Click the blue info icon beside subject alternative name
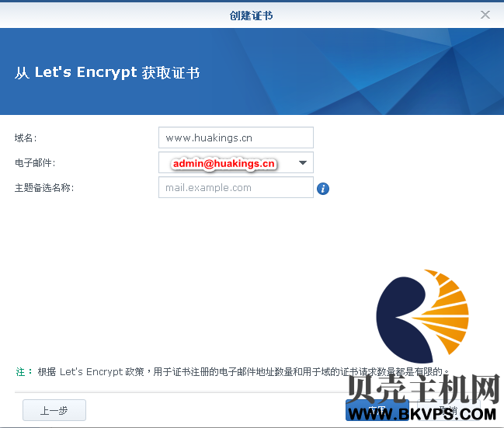504x428 pixels. [x=323, y=189]
